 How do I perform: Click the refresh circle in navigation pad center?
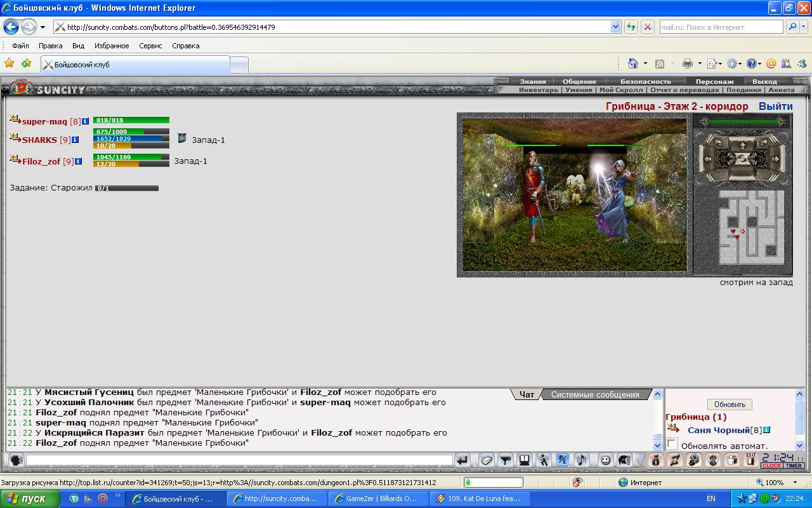point(742,158)
